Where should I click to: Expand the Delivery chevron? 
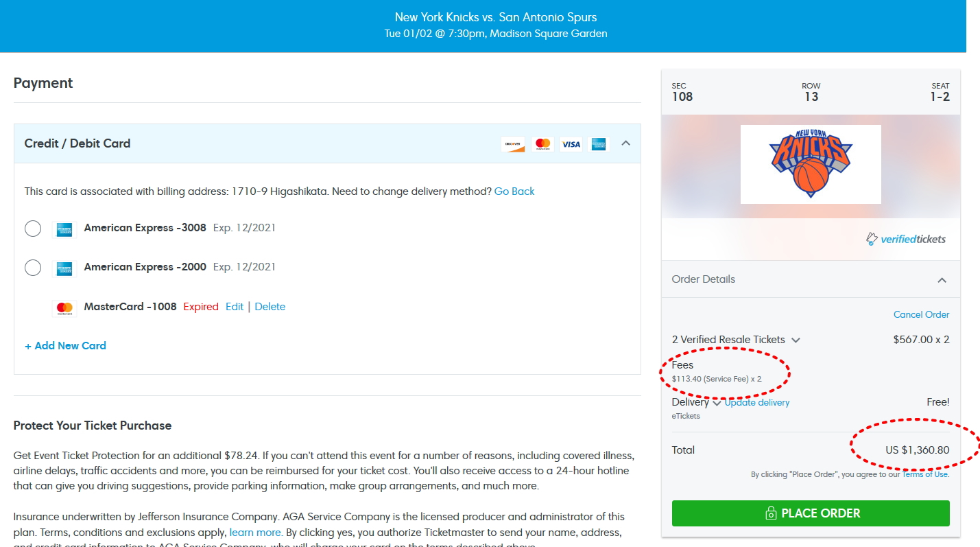[717, 403]
